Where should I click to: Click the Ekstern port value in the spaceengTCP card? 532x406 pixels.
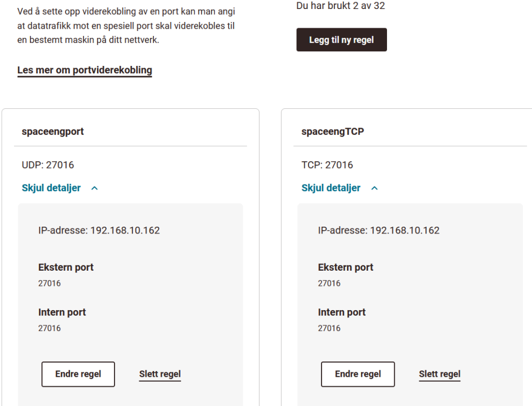329,284
